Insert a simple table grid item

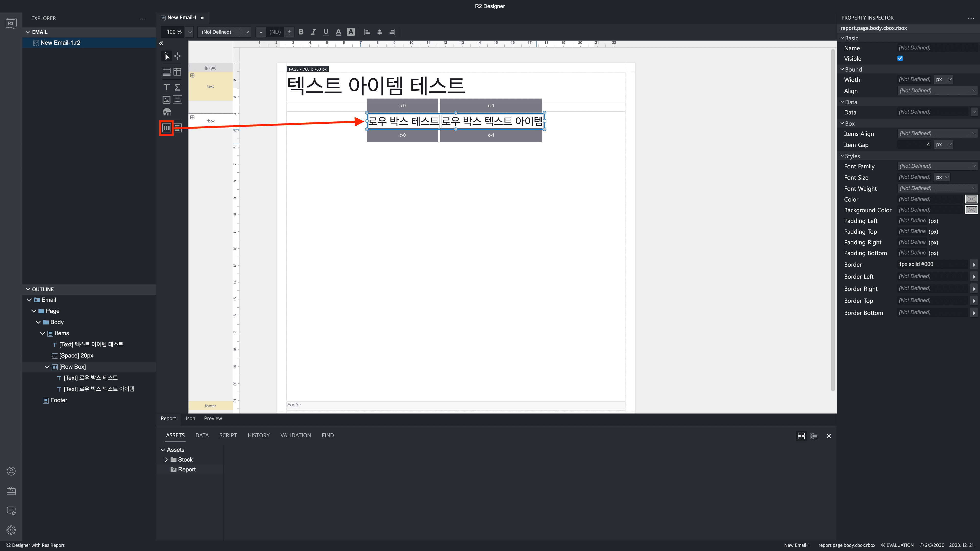[177, 71]
